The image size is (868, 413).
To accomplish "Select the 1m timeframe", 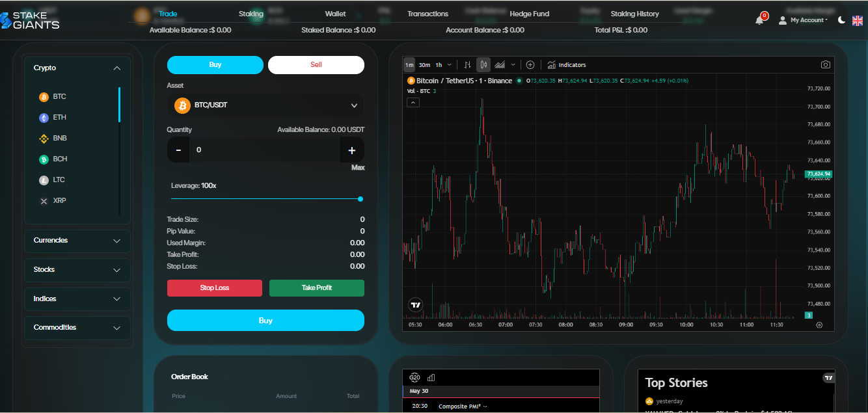I will [x=409, y=65].
